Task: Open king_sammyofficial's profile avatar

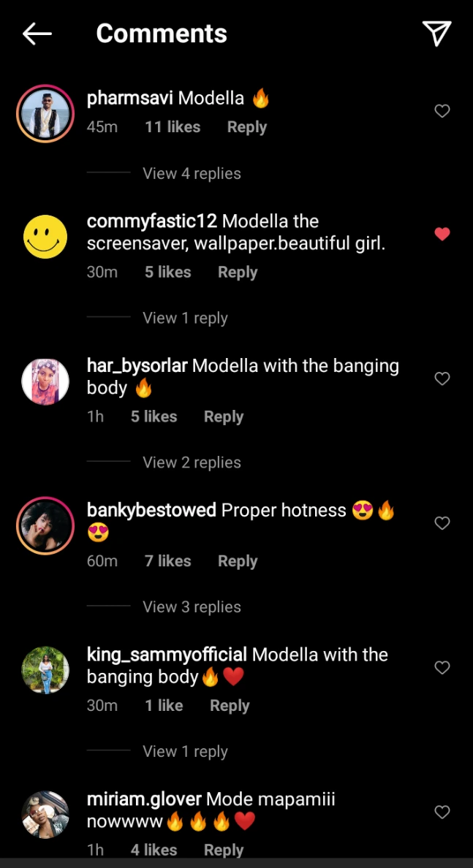Action: coord(45,671)
